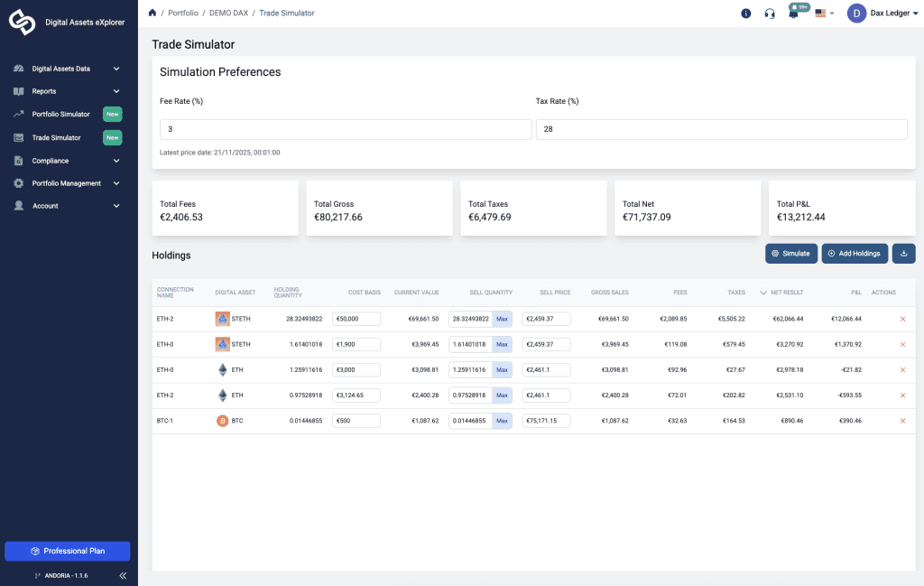Click the Simulate button
The image size is (924, 586).
point(791,254)
